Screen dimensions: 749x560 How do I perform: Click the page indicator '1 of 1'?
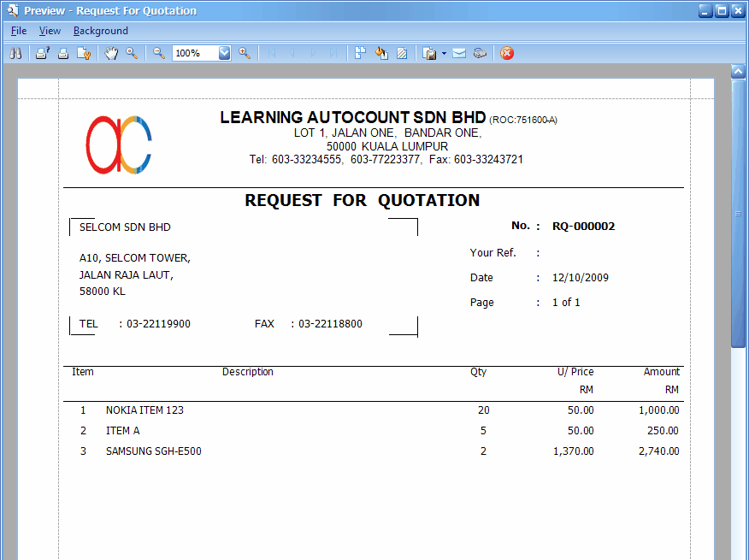click(566, 303)
